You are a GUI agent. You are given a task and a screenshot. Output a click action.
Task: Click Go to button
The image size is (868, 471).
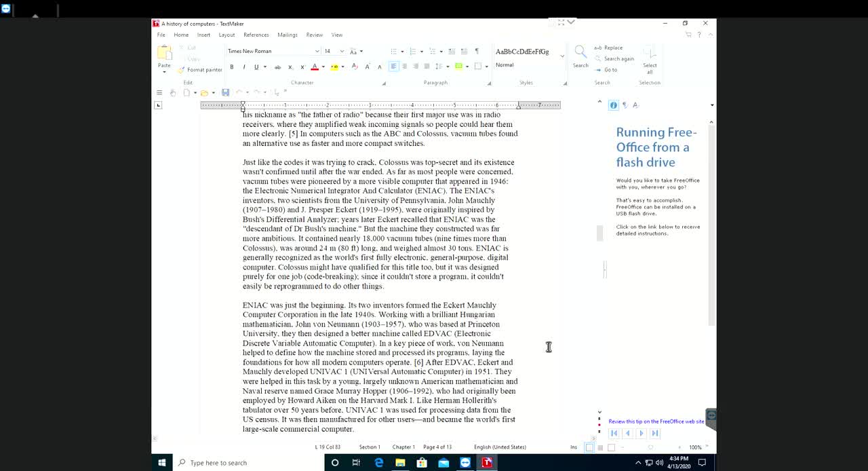(x=606, y=70)
